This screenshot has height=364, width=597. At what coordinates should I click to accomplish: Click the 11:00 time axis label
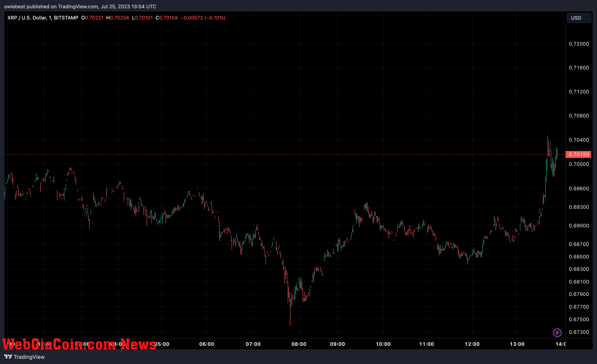(427, 344)
